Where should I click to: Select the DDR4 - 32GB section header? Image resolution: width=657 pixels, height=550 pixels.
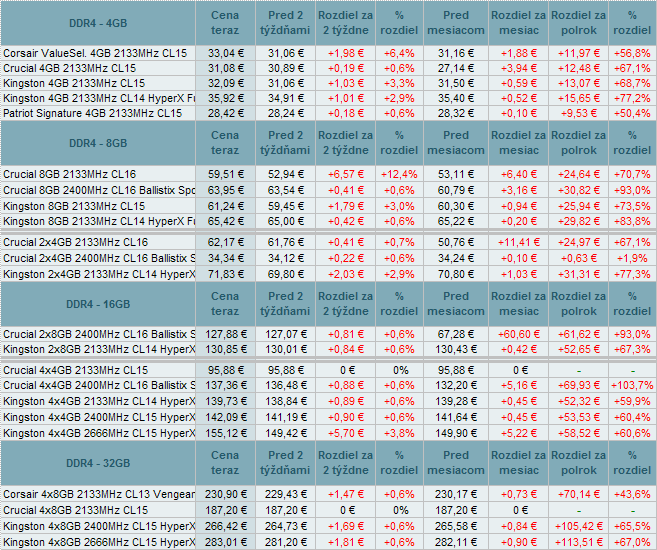coord(98,463)
